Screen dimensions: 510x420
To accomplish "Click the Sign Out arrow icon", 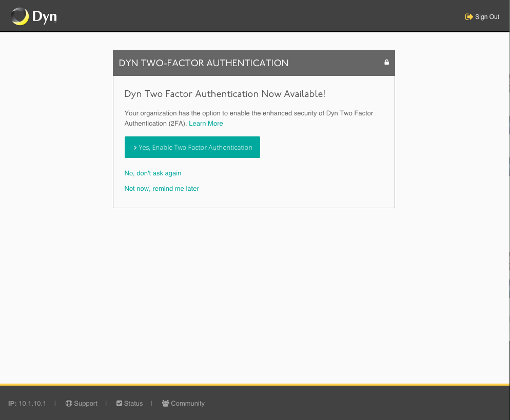I will pos(468,16).
